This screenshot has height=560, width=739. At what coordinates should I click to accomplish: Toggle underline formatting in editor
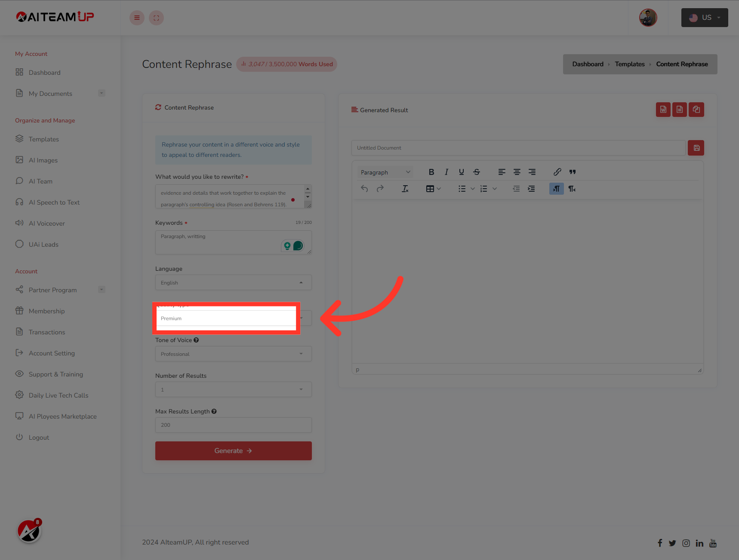[x=462, y=172]
